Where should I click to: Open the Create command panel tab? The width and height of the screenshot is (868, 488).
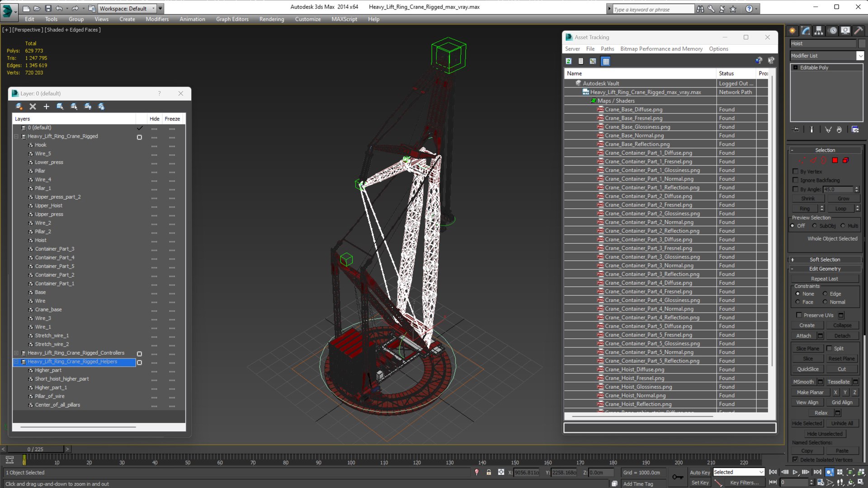pos(793,30)
